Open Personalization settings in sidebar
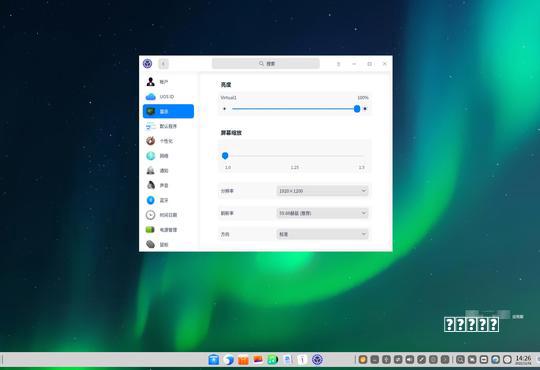Image resolution: width=540 pixels, height=370 pixels. click(x=168, y=141)
